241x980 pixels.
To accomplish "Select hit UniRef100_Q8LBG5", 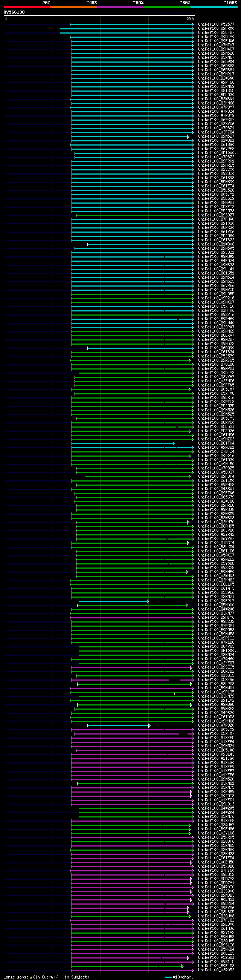I will click(x=216, y=912).
